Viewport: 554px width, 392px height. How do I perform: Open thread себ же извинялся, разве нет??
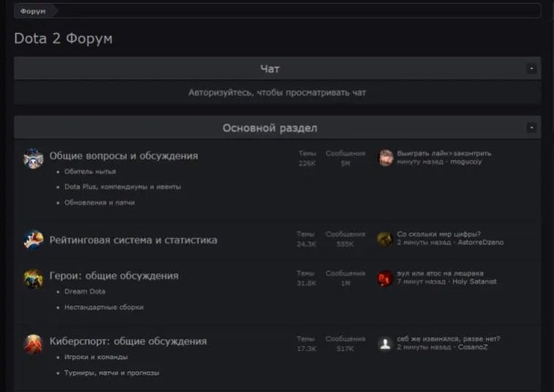coord(448,339)
